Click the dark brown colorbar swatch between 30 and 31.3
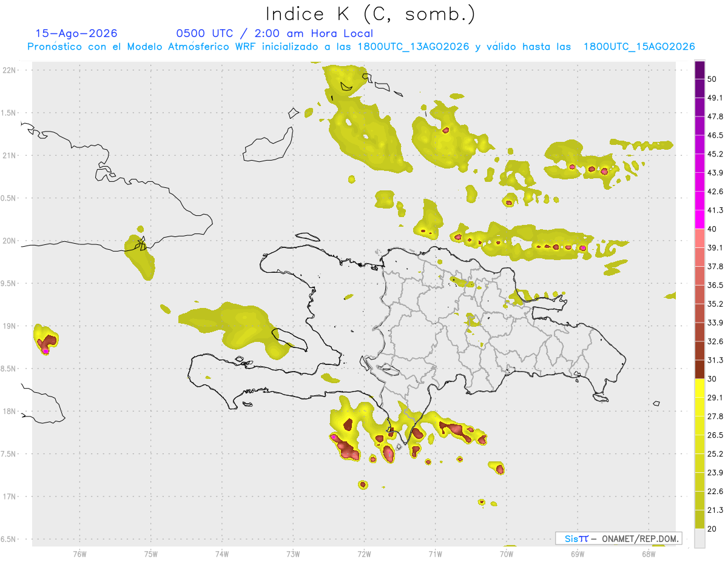 (699, 369)
